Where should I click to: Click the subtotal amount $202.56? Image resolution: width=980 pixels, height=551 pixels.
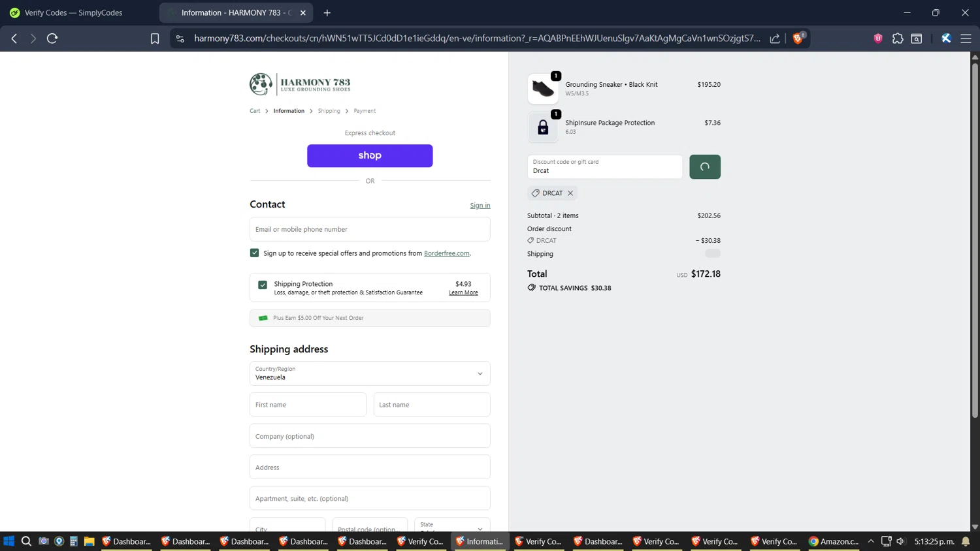tap(709, 215)
